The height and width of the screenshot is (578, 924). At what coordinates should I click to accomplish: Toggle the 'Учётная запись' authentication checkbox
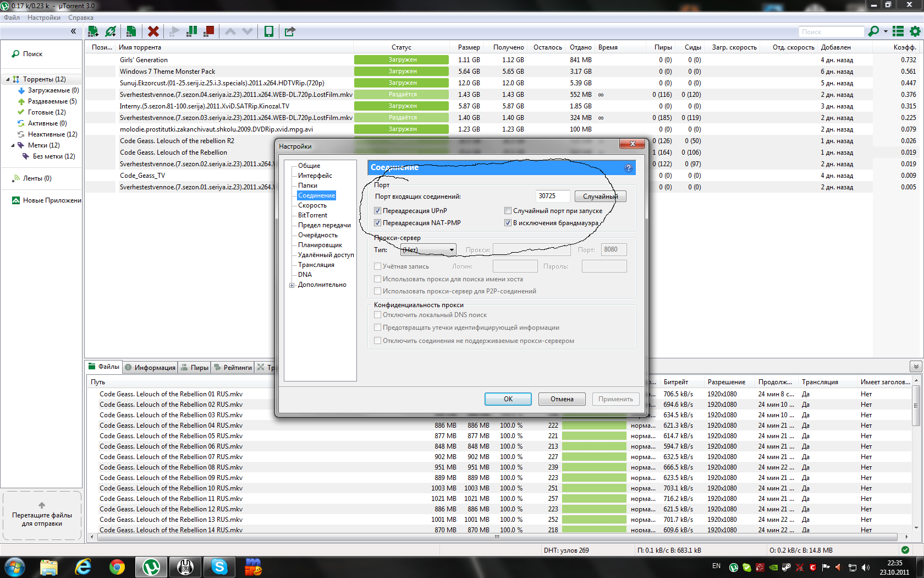[377, 266]
